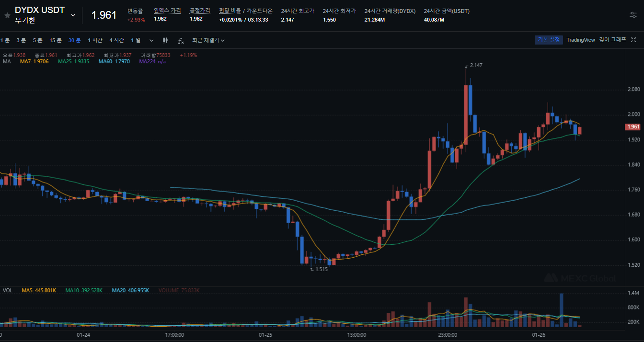Switch to the 기본 설정 chart mode

(549, 40)
